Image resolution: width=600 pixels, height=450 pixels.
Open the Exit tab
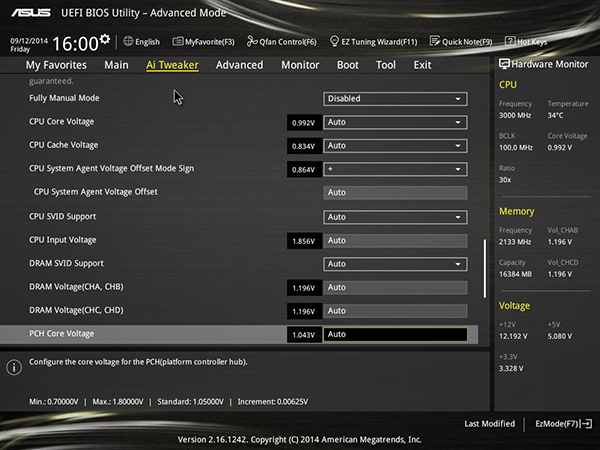tap(422, 65)
